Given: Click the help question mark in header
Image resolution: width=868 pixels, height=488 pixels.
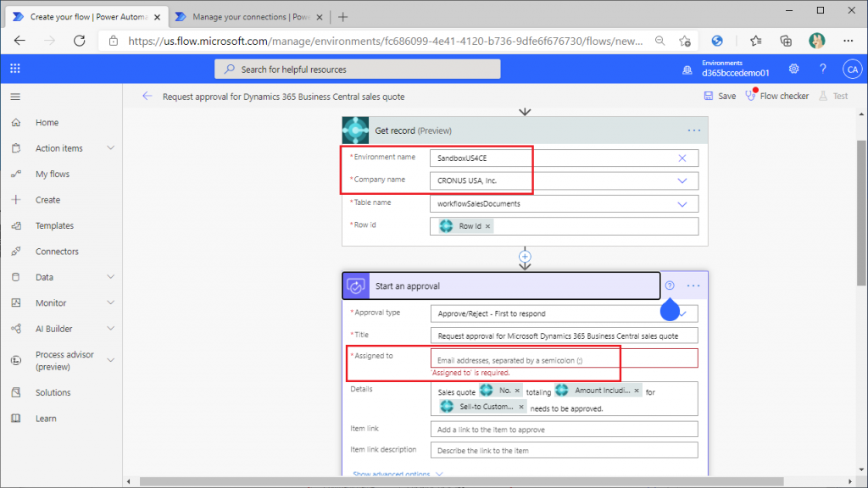Looking at the screenshot, I should [822, 69].
